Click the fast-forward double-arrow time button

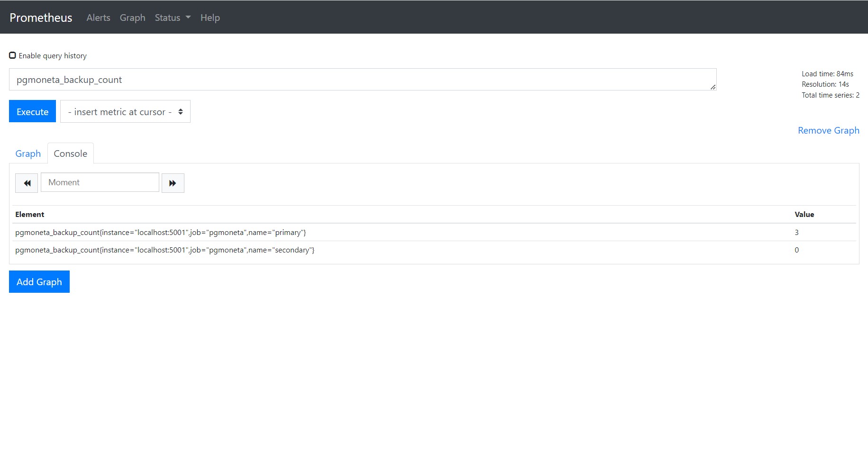click(x=173, y=183)
